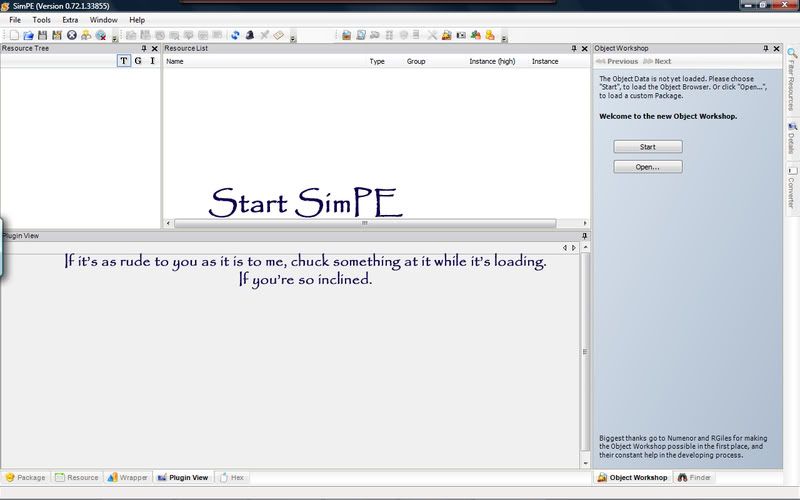Click the Save As icon in toolbar
This screenshot has width=800, height=500.
[57, 35]
